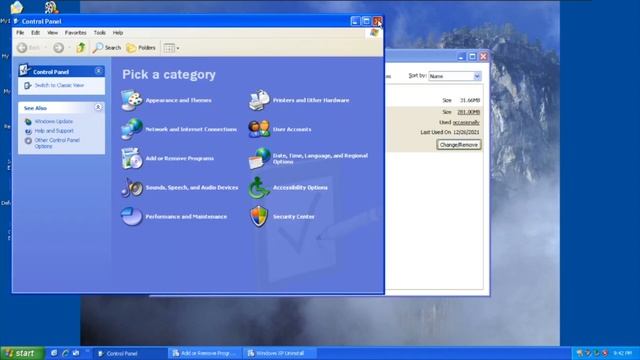Close the background Add or Remove Programs window

pos(483,56)
